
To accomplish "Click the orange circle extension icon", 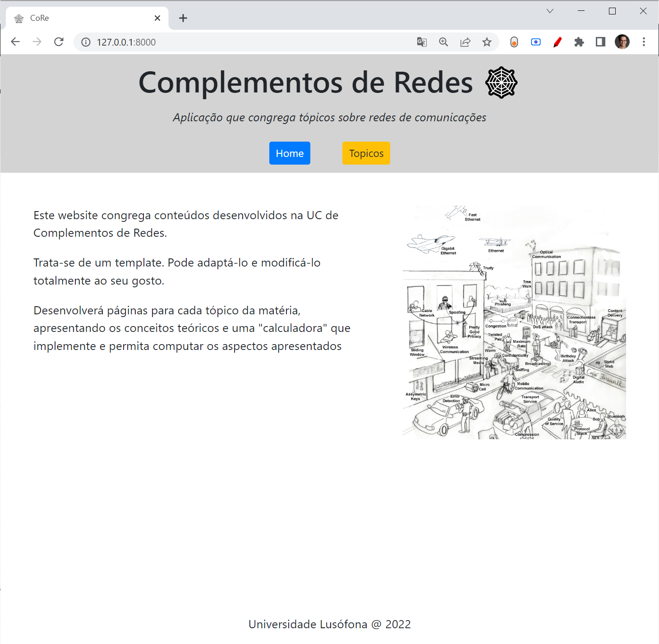I will pos(514,42).
